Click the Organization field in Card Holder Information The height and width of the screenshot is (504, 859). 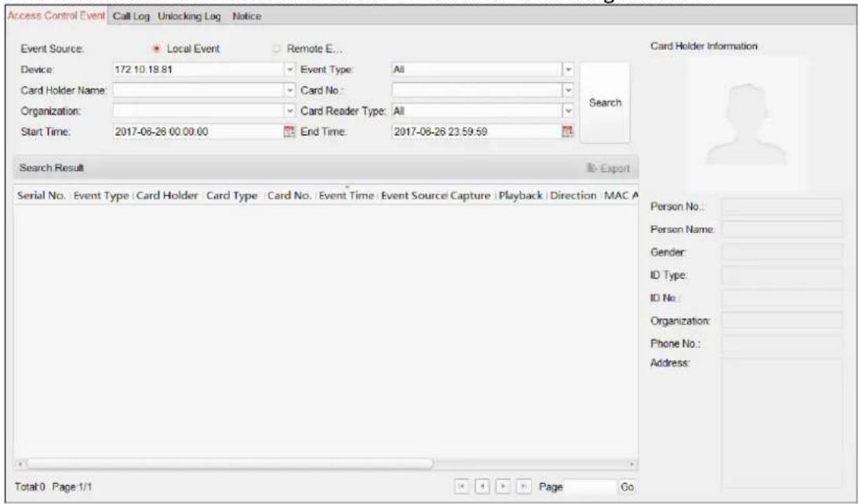pyautogui.click(x=782, y=320)
